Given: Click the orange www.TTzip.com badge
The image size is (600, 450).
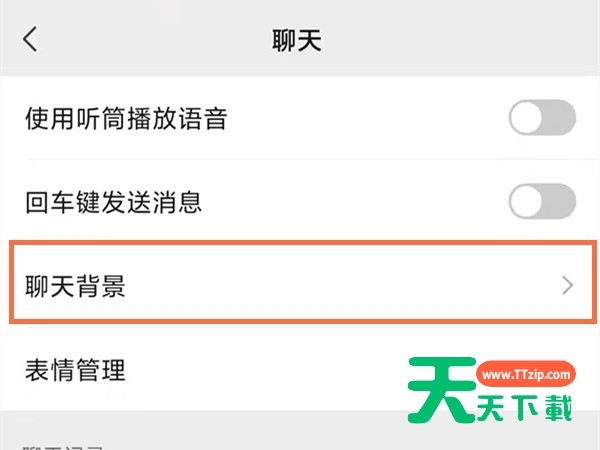Looking at the screenshot, I should click(x=525, y=375).
